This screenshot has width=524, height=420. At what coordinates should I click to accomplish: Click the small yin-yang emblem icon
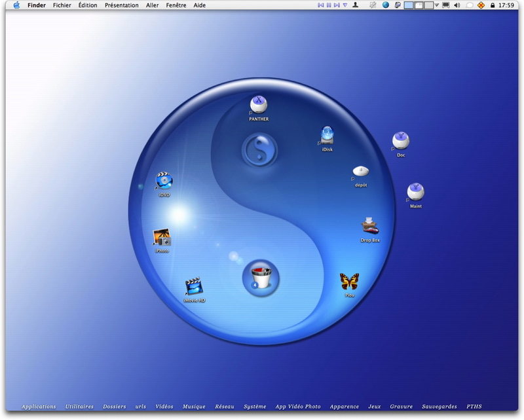259,150
